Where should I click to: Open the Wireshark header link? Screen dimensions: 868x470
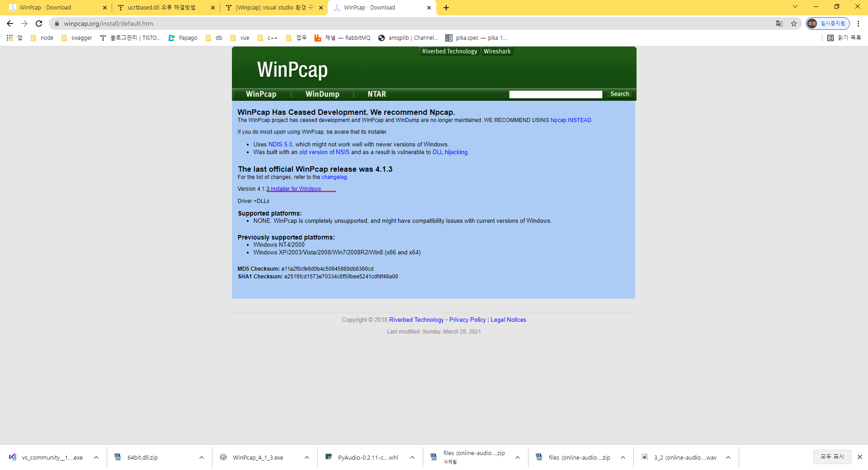click(497, 52)
